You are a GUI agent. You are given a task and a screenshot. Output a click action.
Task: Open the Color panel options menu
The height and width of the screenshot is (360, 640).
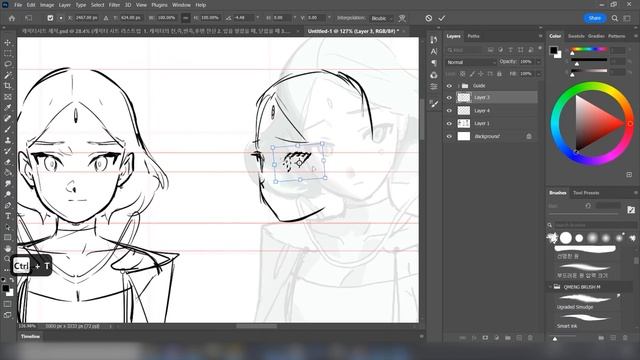636,36
